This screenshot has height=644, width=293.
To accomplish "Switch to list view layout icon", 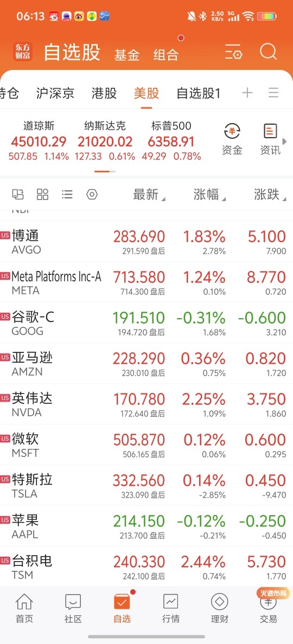I will [67, 194].
